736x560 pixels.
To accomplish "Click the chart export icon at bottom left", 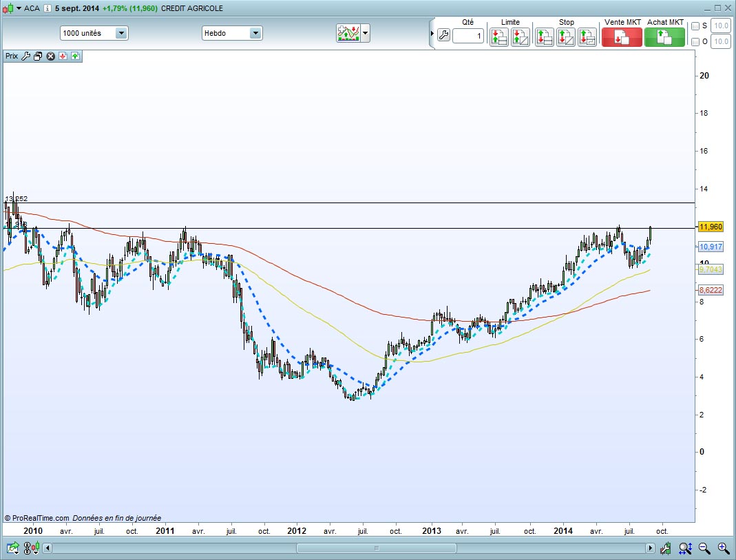I will 12,548.
